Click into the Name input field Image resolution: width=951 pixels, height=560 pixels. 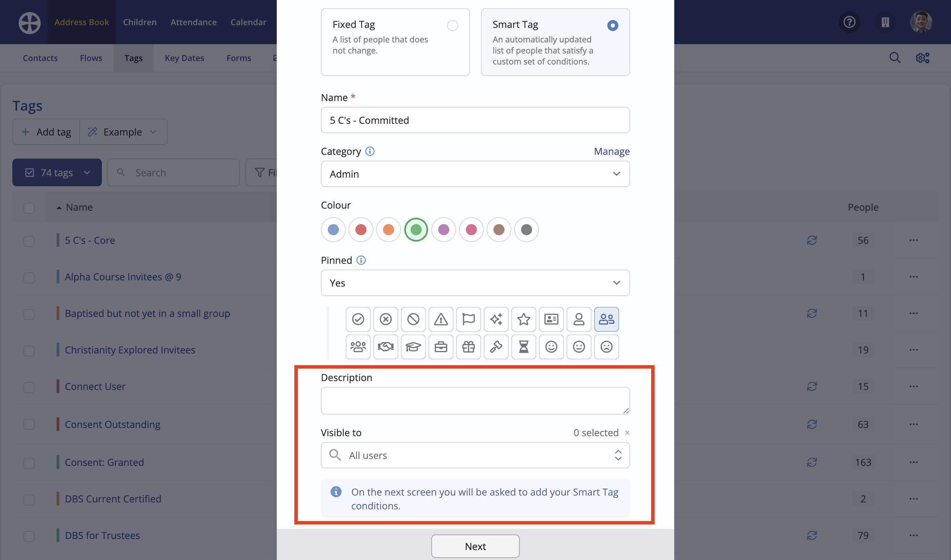click(475, 120)
